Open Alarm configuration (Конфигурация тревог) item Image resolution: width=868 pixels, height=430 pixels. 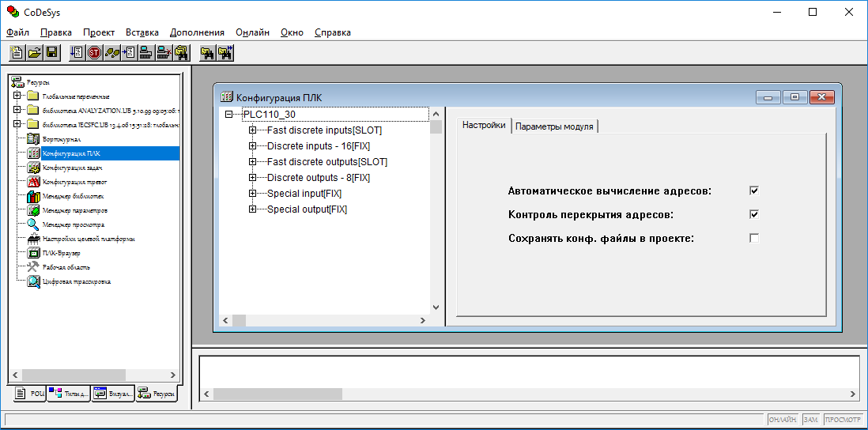(74, 182)
